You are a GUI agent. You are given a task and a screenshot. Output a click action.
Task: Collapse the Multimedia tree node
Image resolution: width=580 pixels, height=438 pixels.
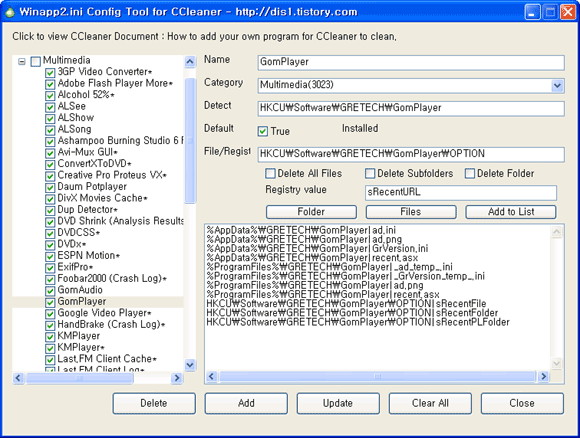[x=22, y=61]
